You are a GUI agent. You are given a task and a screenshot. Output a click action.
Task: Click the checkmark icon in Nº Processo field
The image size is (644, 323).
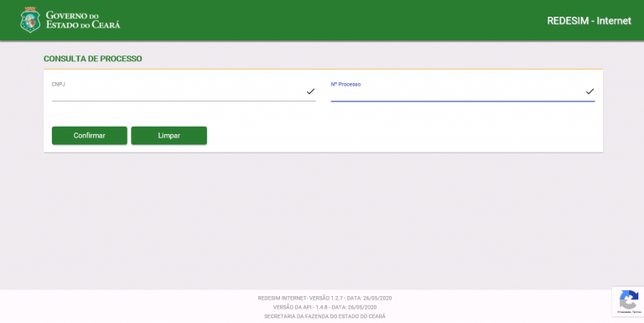tap(589, 91)
